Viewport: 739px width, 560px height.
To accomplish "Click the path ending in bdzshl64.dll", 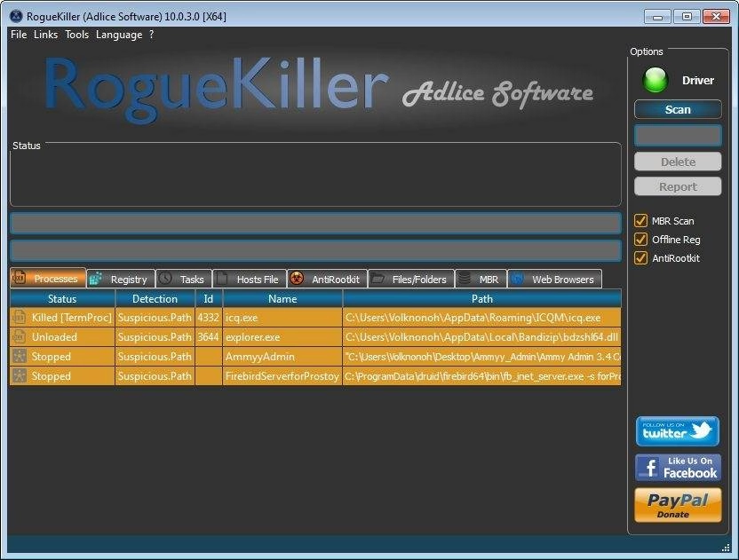I will (482, 336).
